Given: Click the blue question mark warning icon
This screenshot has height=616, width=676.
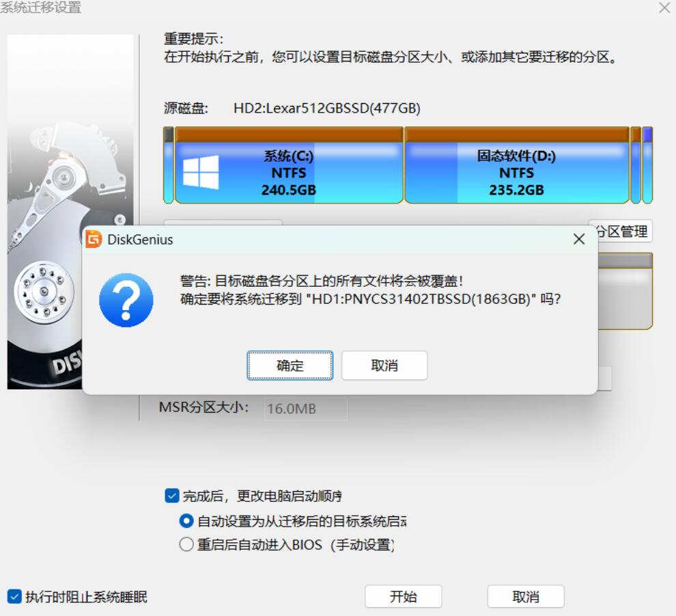Looking at the screenshot, I should (x=126, y=300).
